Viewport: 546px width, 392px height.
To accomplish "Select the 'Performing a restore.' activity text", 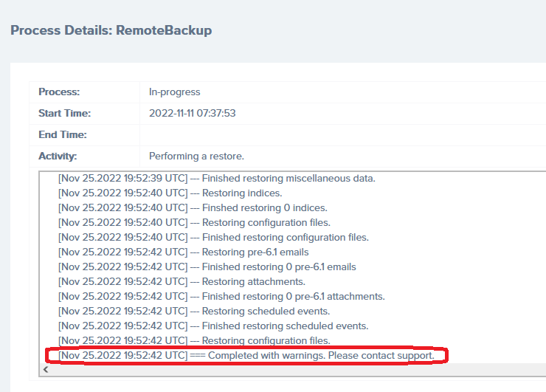I will pyautogui.click(x=196, y=157).
